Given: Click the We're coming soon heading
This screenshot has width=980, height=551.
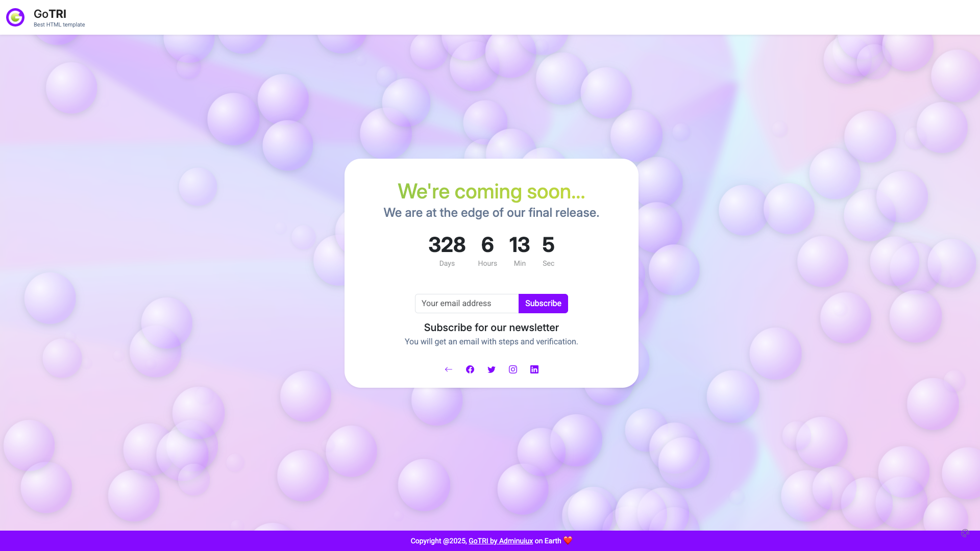Looking at the screenshot, I should pyautogui.click(x=491, y=191).
